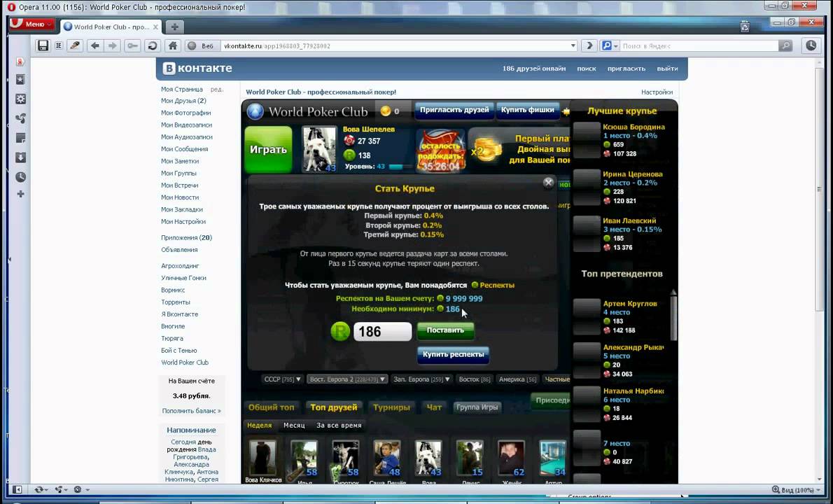The image size is (833, 504).
Task: Open the notes sidebar panel
Action: [20, 138]
